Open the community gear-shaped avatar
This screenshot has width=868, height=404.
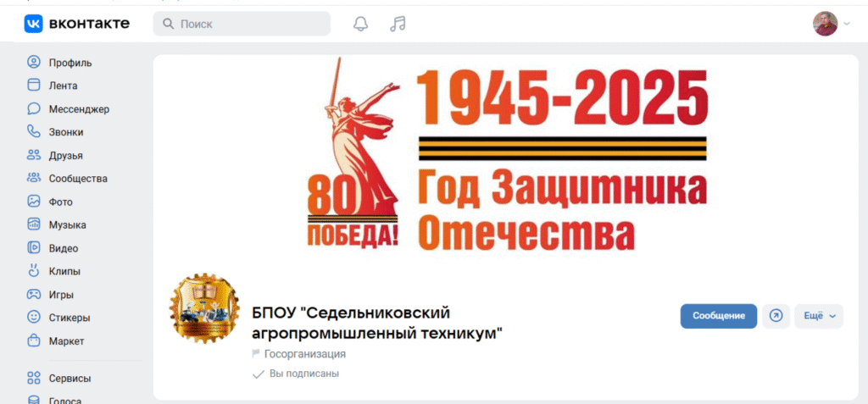tap(204, 308)
